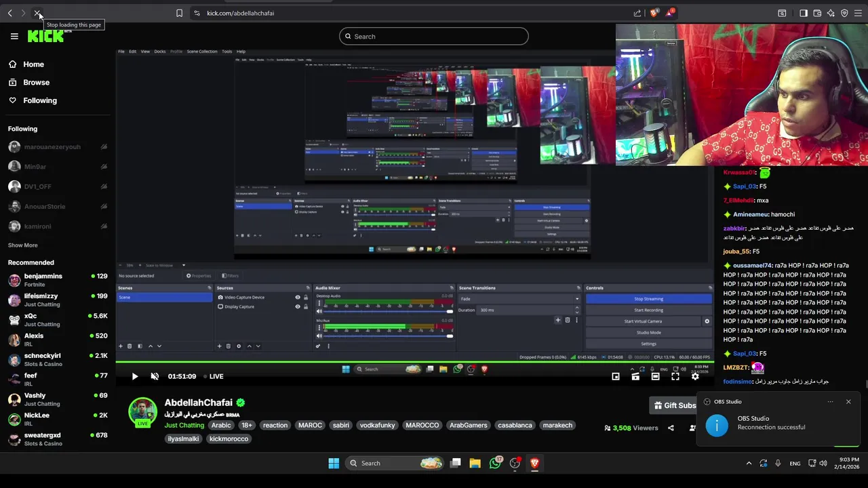This screenshot has height=488, width=868.
Task: Click the Kick search field
Action: tap(434, 37)
